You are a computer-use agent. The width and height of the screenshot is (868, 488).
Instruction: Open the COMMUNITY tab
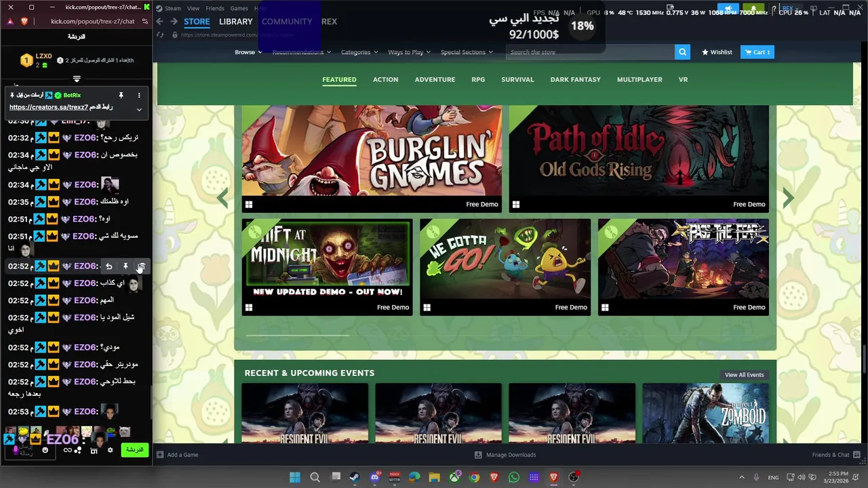coord(287,22)
